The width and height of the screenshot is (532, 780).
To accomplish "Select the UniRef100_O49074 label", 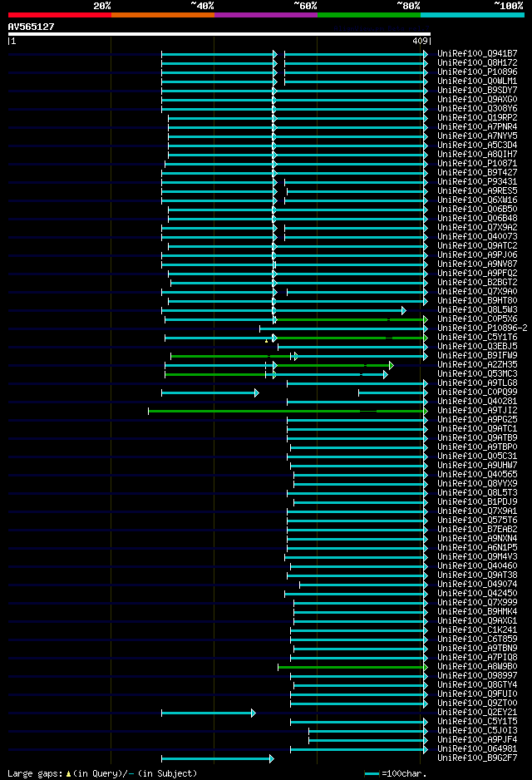I will pos(477,584).
